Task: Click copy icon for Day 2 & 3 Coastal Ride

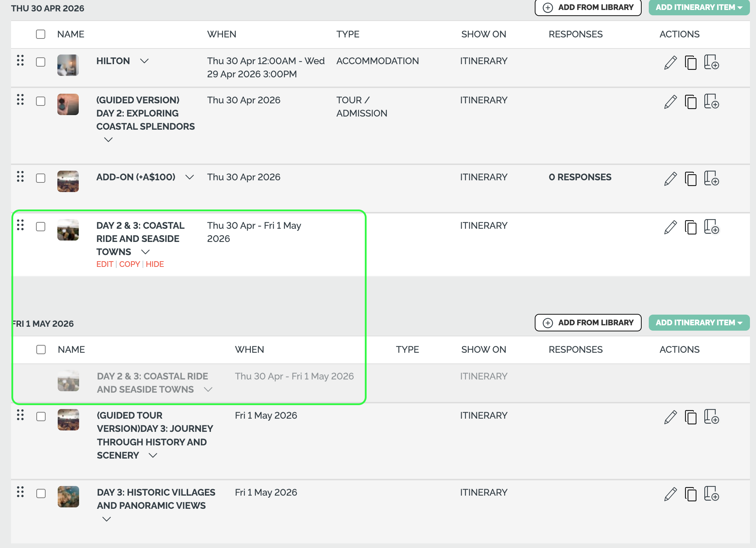Action: 690,227
